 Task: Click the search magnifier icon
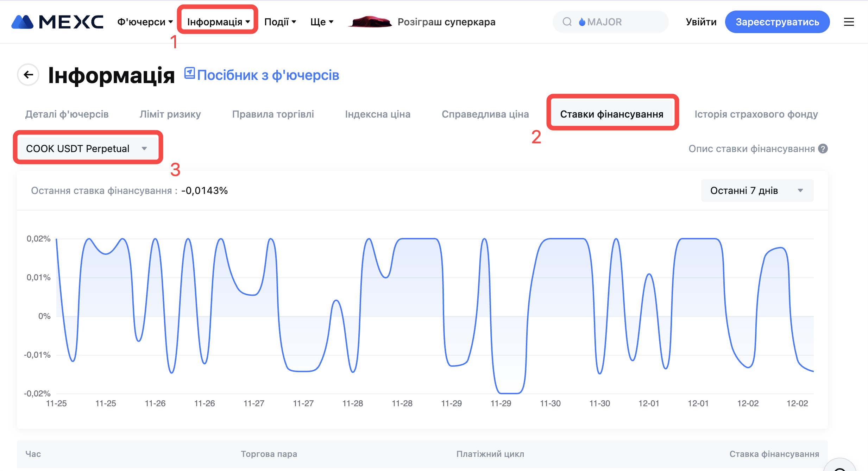(x=567, y=22)
